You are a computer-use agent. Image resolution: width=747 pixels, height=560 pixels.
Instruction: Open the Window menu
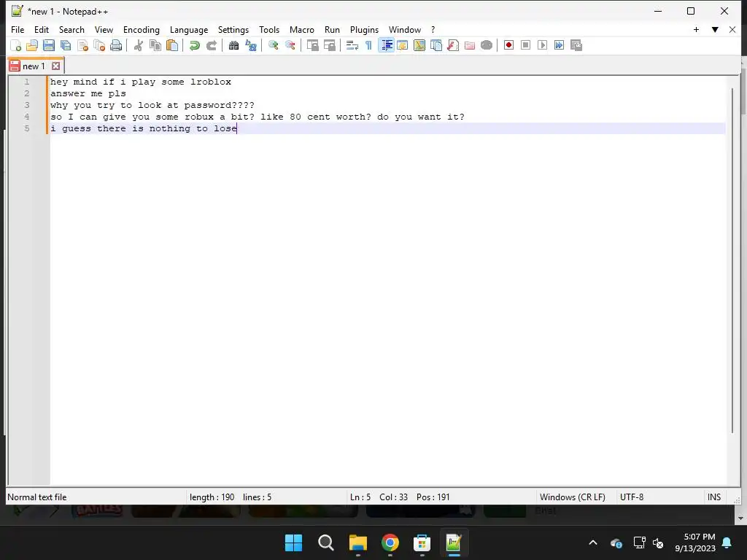pos(404,29)
